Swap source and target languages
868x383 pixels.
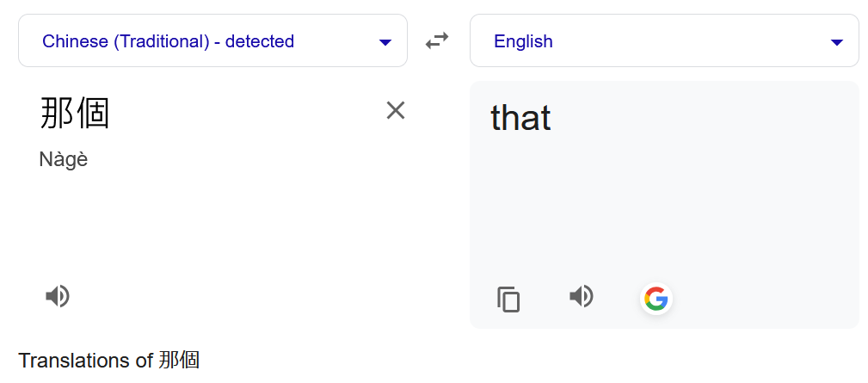tap(437, 41)
